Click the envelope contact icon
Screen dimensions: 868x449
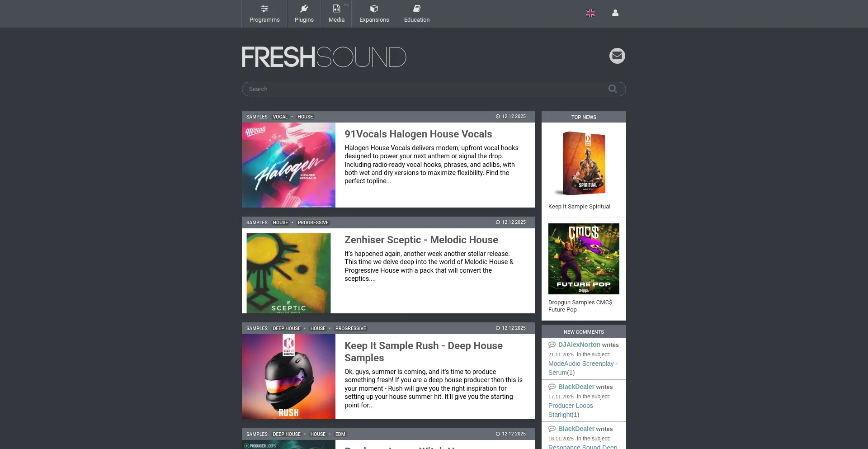click(617, 56)
